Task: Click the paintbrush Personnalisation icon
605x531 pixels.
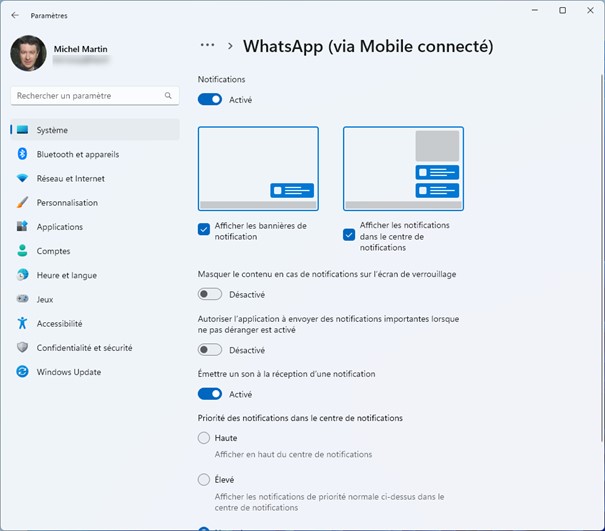Action: click(x=22, y=202)
